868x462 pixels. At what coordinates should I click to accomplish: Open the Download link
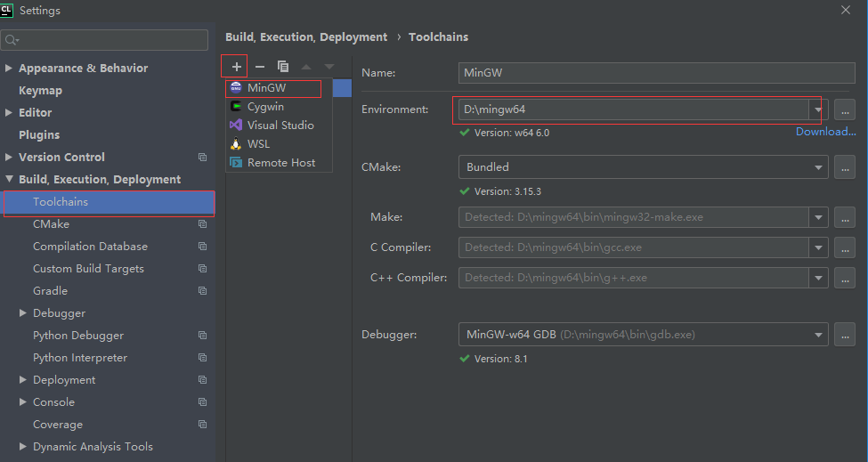[x=826, y=132]
